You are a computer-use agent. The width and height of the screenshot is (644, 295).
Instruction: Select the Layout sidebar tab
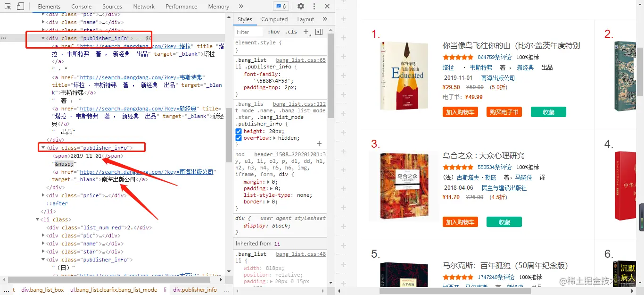[x=305, y=19]
